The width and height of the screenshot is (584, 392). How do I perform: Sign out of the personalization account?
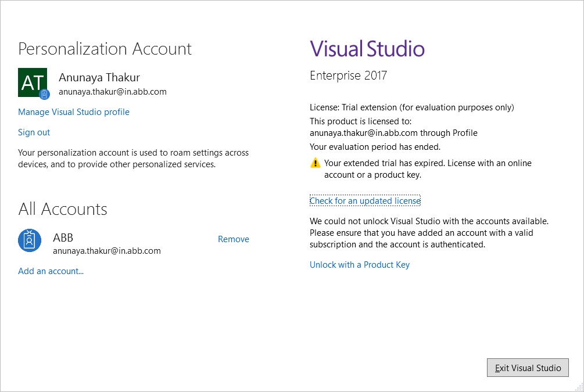click(34, 132)
